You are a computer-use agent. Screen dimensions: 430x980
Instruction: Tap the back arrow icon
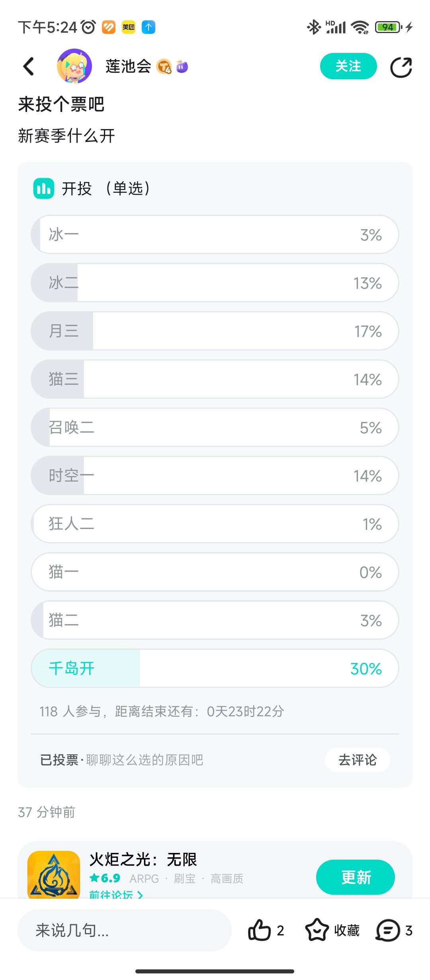coord(29,67)
